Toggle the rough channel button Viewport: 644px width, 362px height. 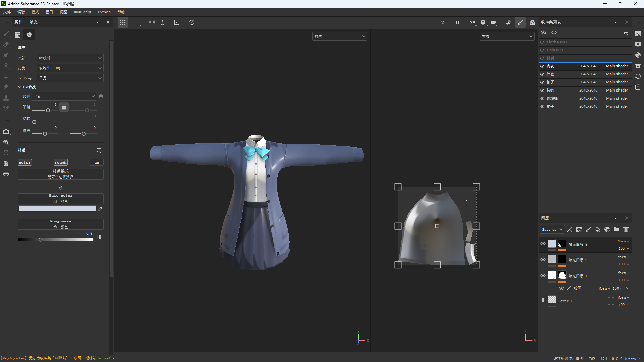pos(60,163)
